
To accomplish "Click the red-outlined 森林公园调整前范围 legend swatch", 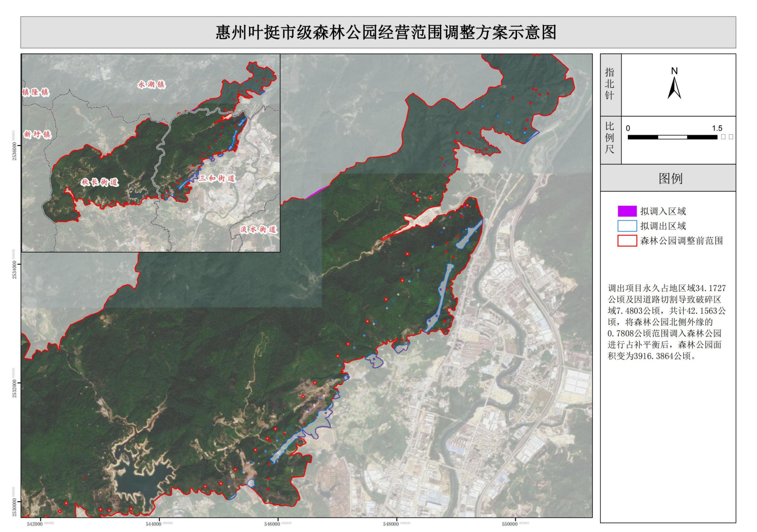I will [627, 241].
